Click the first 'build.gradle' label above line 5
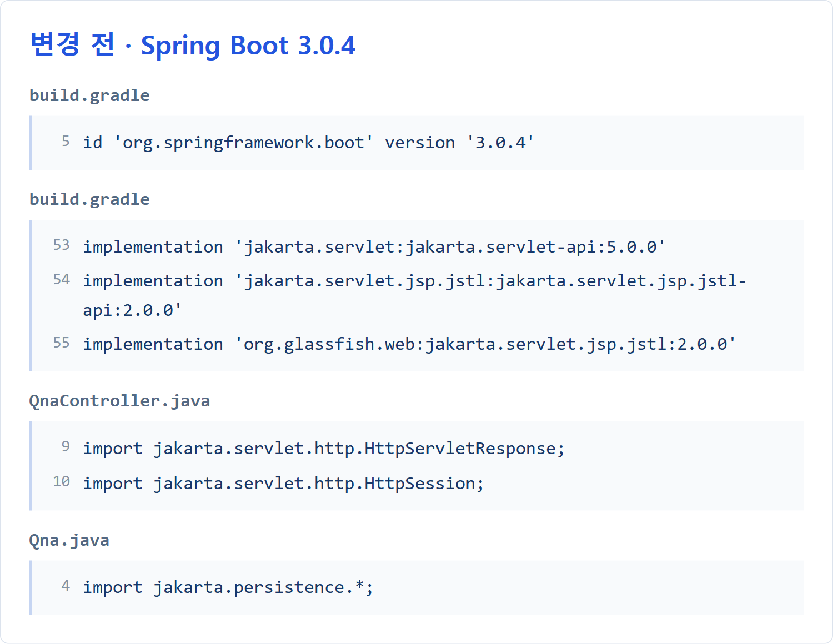Viewport: 833px width, 644px height. click(89, 95)
